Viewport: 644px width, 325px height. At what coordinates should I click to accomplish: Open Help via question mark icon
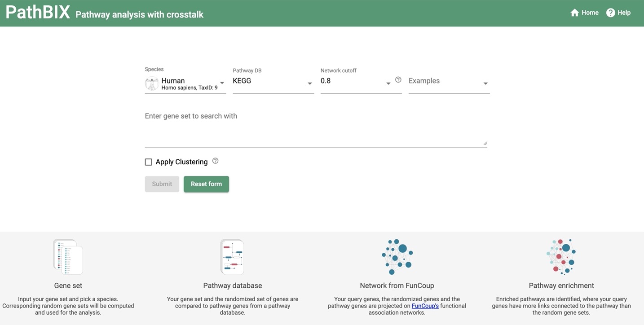click(x=610, y=13)
